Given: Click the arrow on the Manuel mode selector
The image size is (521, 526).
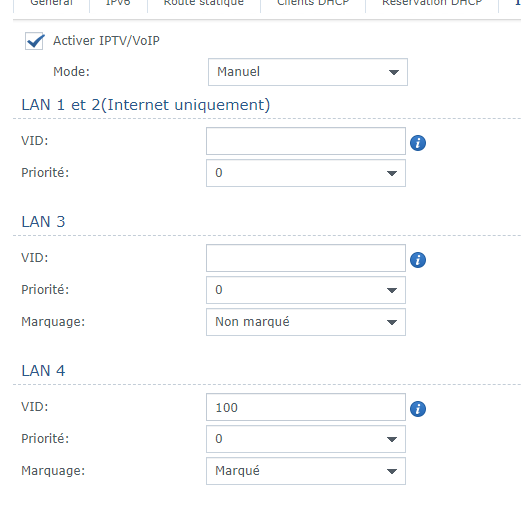Looking at the screenshot, I should (394, 72).
